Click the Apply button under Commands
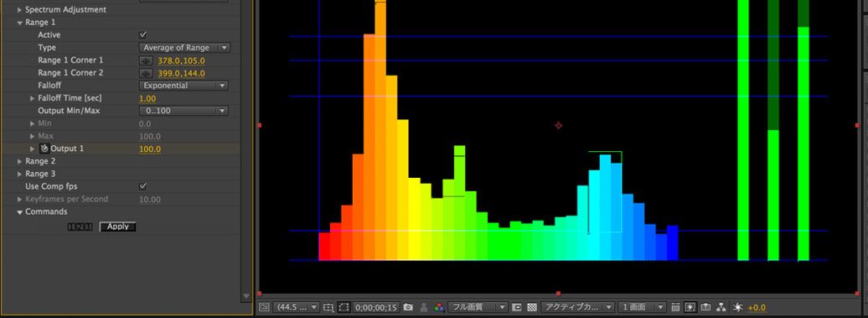 118,227
